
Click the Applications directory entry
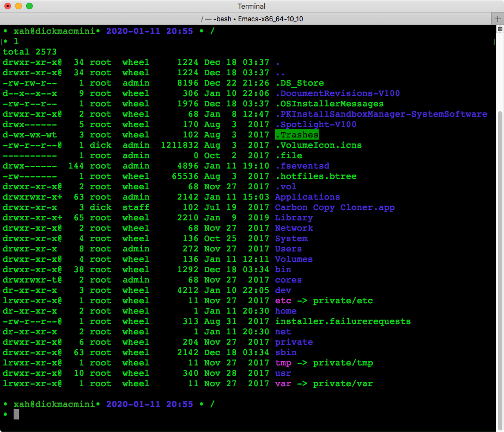(x=307, y=197)
